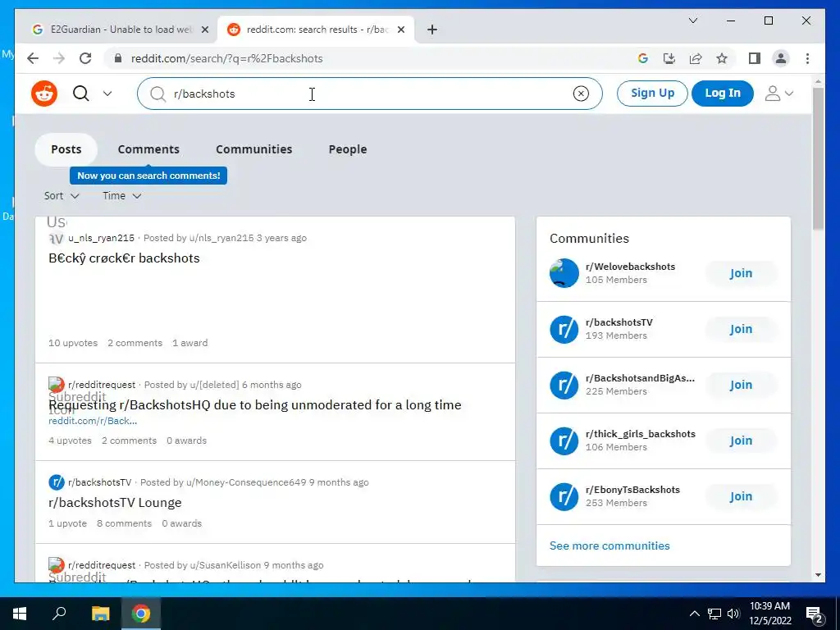Switch to the Comments tab
This screenshot has width=840, height=630.
point(148,149)
